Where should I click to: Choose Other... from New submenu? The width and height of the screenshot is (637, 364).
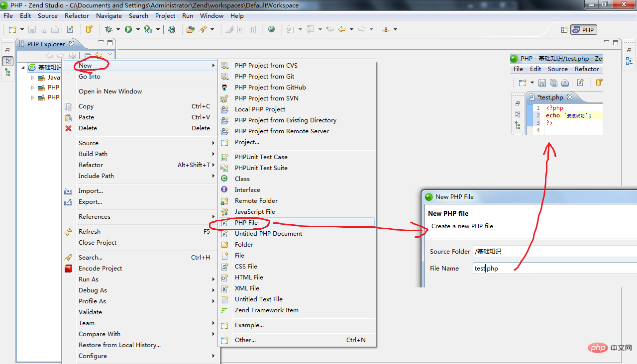[x=297, y=340]
